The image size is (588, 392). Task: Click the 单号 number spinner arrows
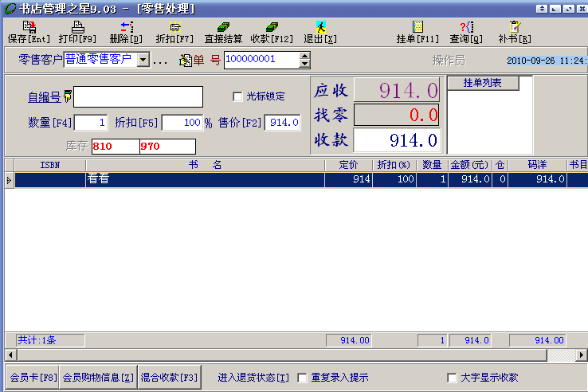304,60
